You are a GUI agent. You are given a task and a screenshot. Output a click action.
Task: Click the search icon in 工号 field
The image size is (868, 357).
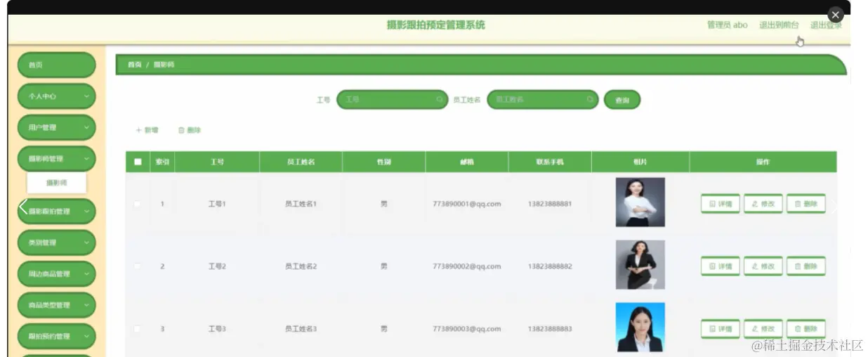tap(440, 100)
